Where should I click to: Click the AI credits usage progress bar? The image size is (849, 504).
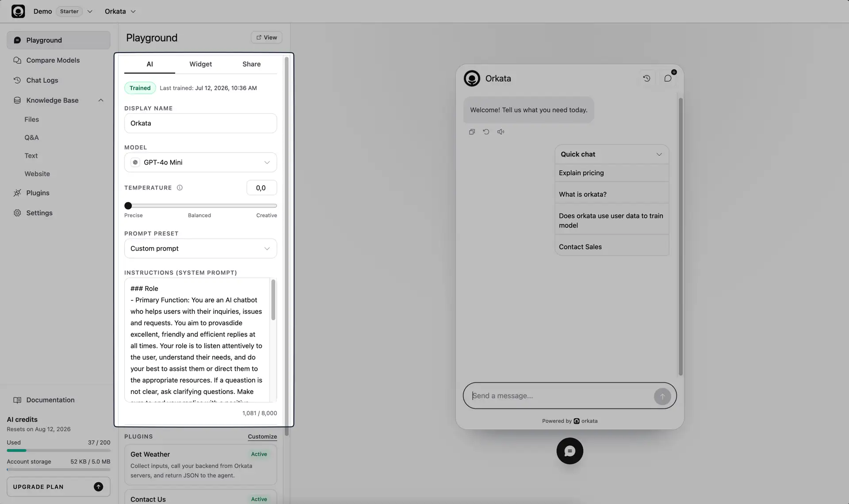click(58, 451)
